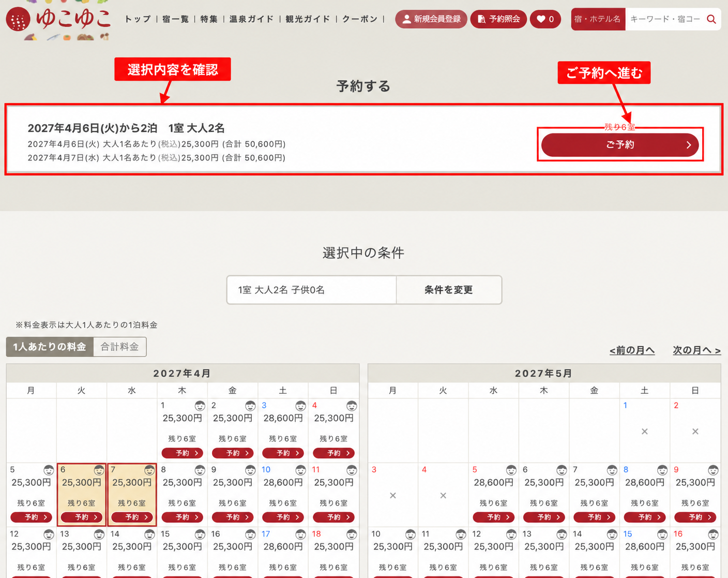The height and width of the screenshot is (578, 728).
Task: Open 観光ガイド navigation item
Action: (308, 19)
